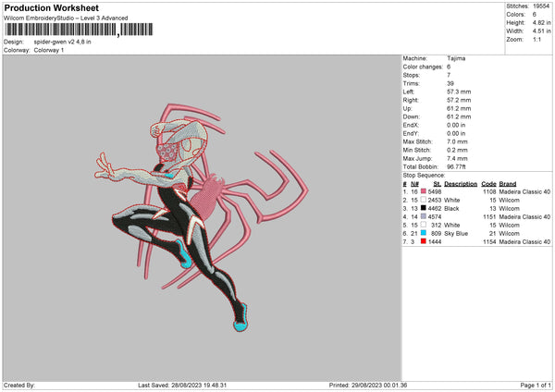Select Min Stitch value '0.2 mm'

457,150
